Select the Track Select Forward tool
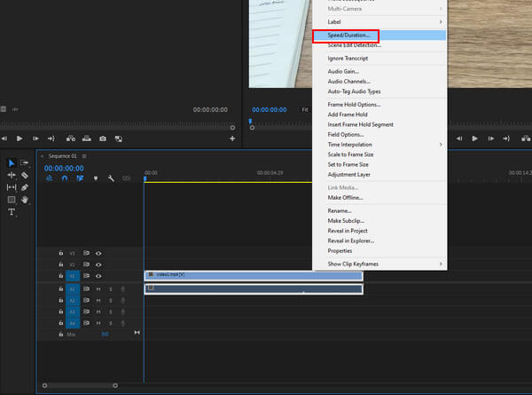Image resolution: width=532 pixels, height=395 pixels. [24, 163]
